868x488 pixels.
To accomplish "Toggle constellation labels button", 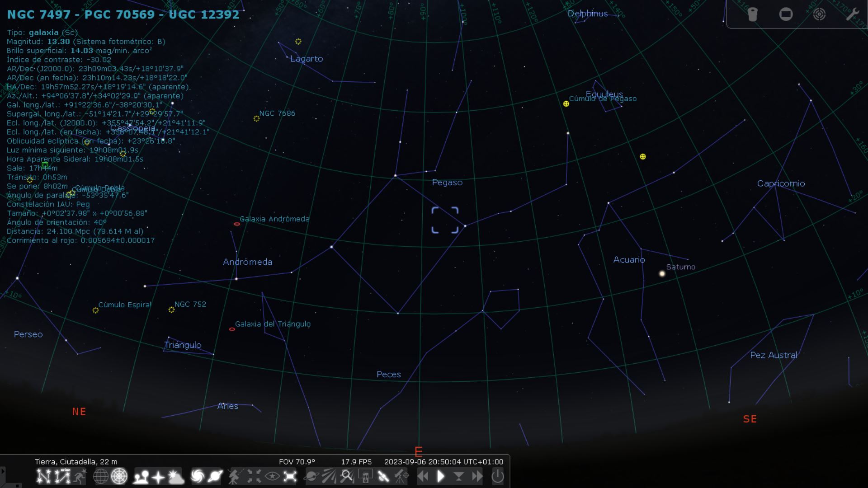I will [x=62, y=476].
